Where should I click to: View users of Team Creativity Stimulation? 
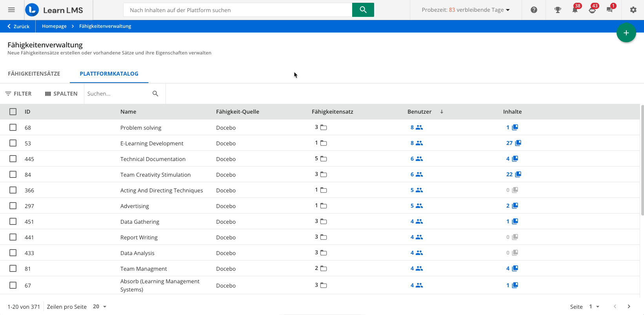click(x=417, y=174)
